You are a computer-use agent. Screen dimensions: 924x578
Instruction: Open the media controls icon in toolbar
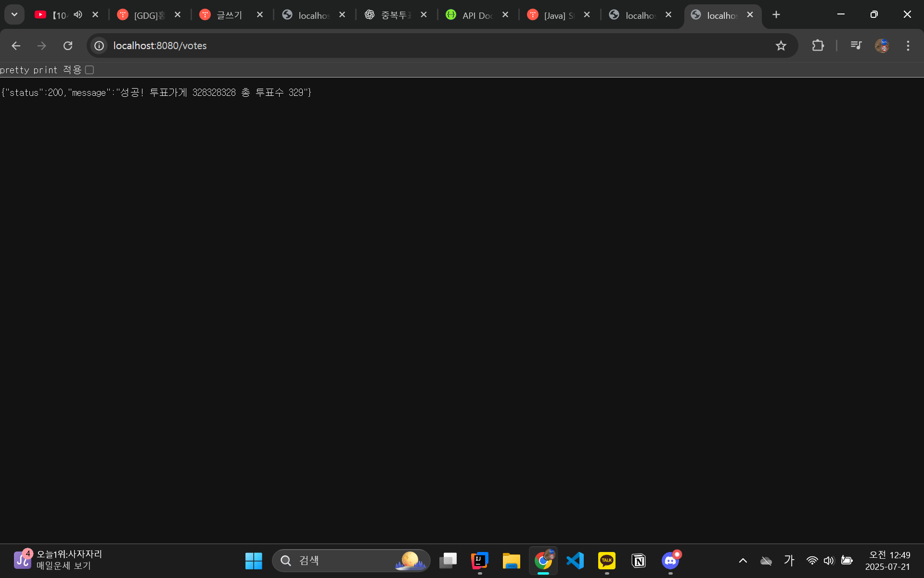coord(856,46)
